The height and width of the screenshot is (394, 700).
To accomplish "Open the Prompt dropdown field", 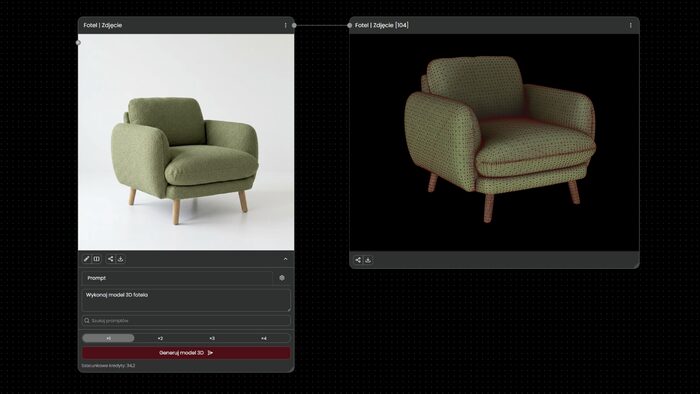I will (x=178, y=278).
